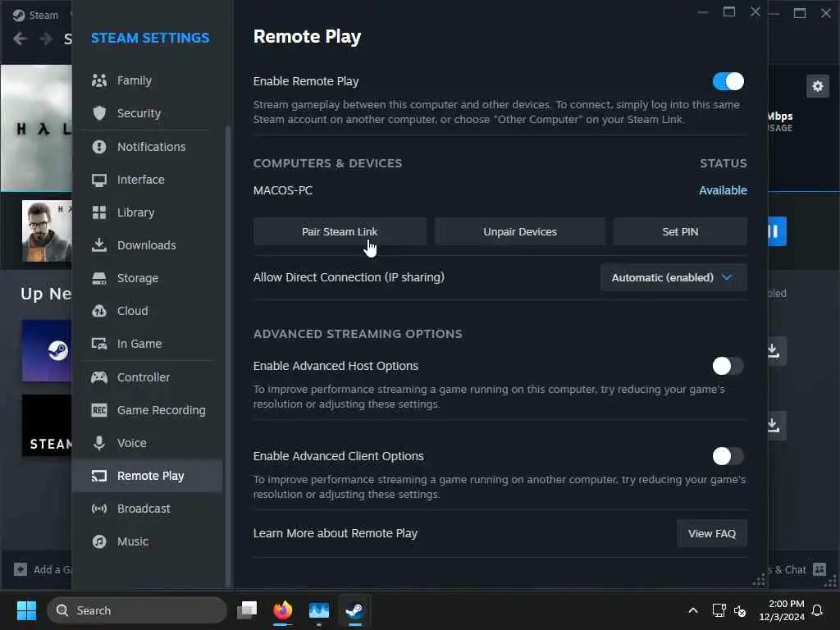The image size is (840, 630).
Task: Open the Game Recording REC icon
Action: point(99,410)
